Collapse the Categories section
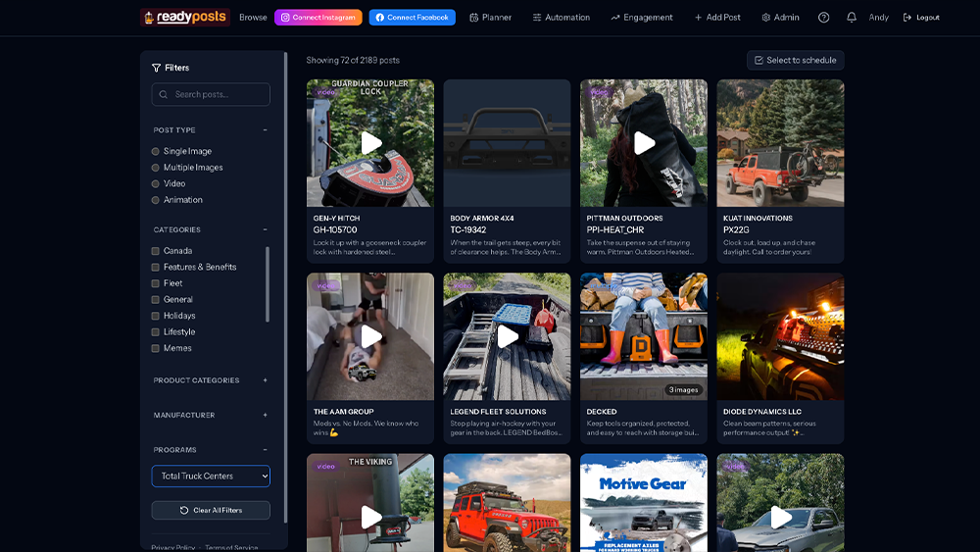The image size is (980, 552). point(265,229)
